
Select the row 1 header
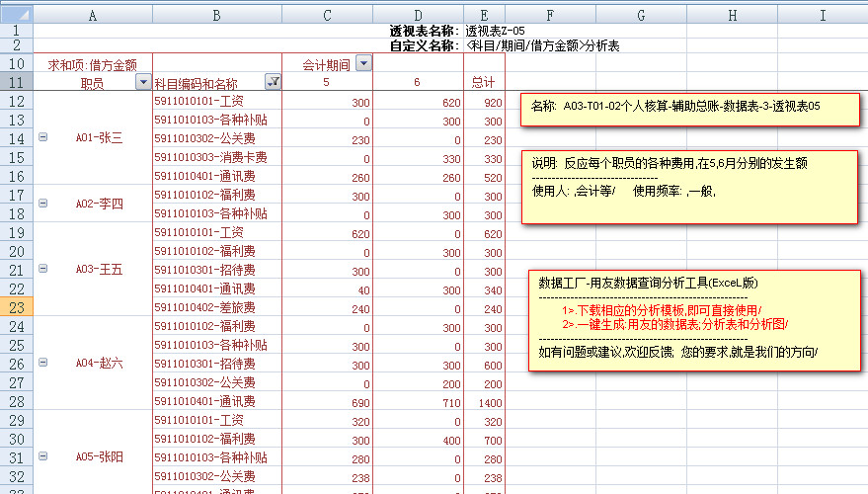(x=16, y=31)
